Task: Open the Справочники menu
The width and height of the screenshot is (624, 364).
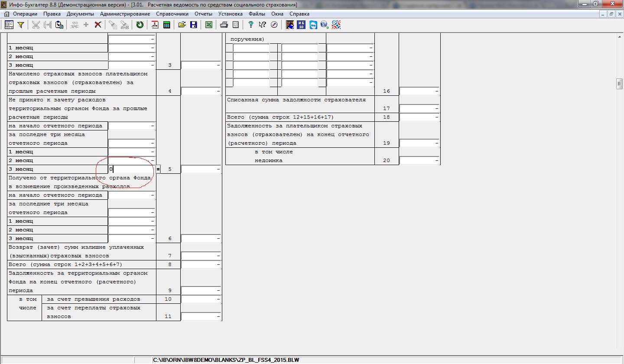Action: pyautogui.click(x=172, y=14)
